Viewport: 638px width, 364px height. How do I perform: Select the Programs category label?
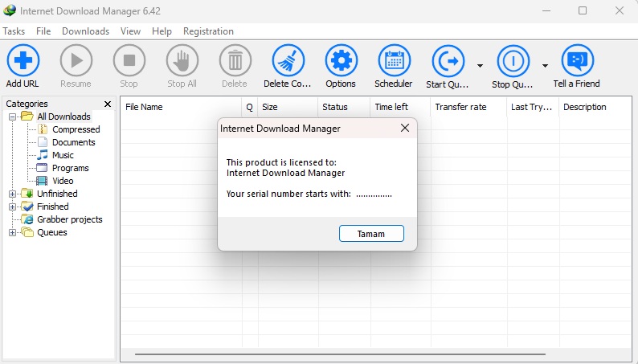click(x=71, y=168)
